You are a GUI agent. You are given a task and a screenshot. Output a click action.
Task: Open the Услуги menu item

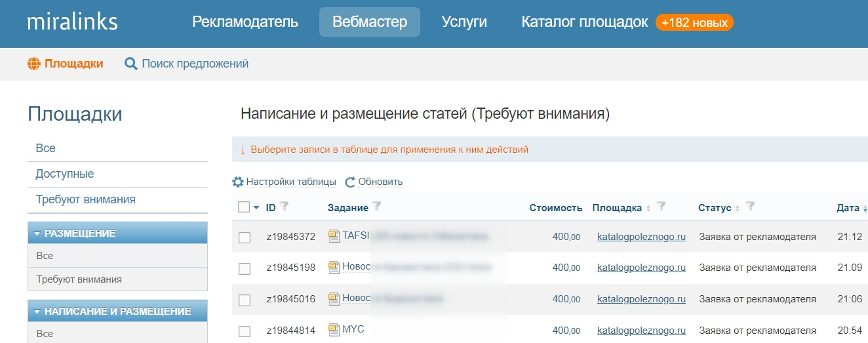(464, 22)
